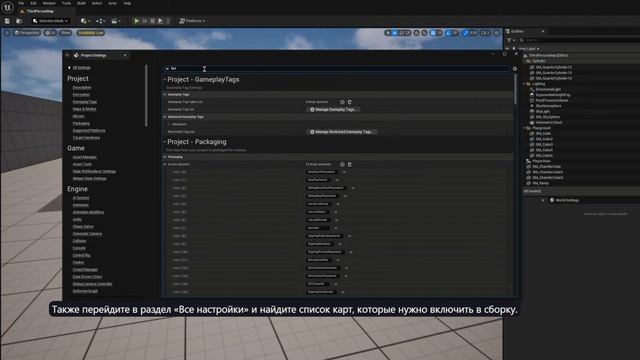The image size is (640, 360).
Task: Open the Tools menu
Action: [66, 3]
